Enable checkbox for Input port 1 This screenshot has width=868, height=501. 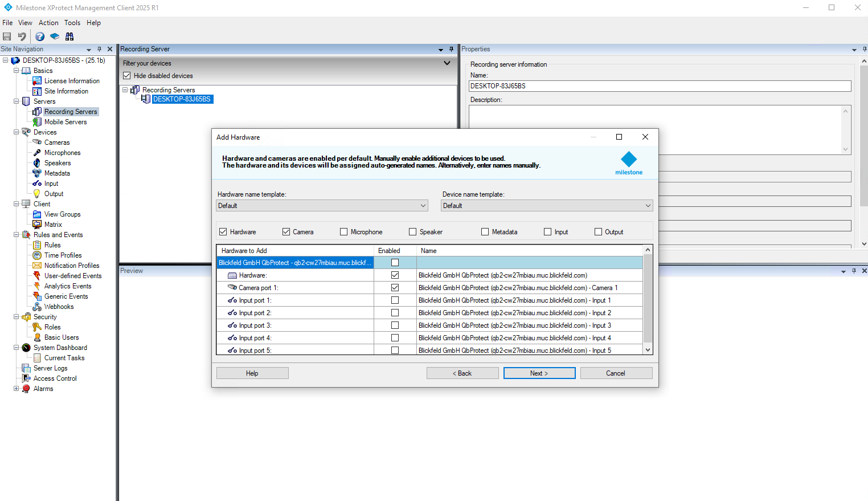(395, 300)
